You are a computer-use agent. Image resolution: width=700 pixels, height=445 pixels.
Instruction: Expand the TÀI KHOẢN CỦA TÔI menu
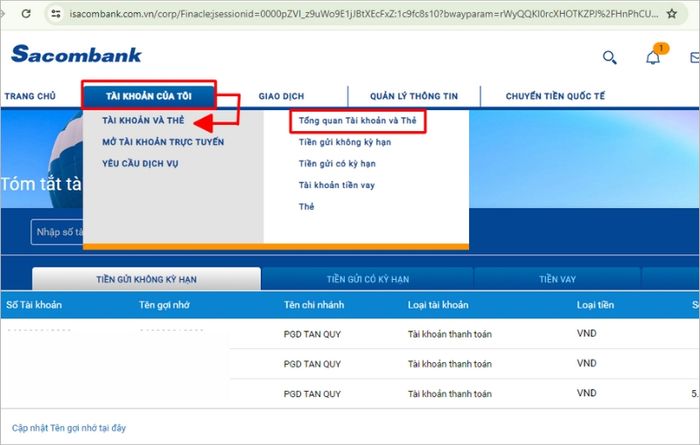[x=148, y=96]
